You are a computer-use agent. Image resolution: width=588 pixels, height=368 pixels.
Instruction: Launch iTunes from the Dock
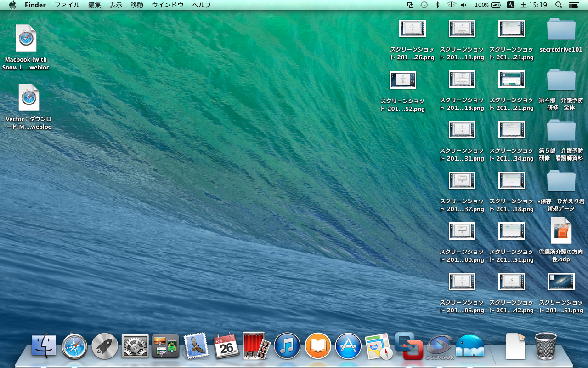pos(287,346)
